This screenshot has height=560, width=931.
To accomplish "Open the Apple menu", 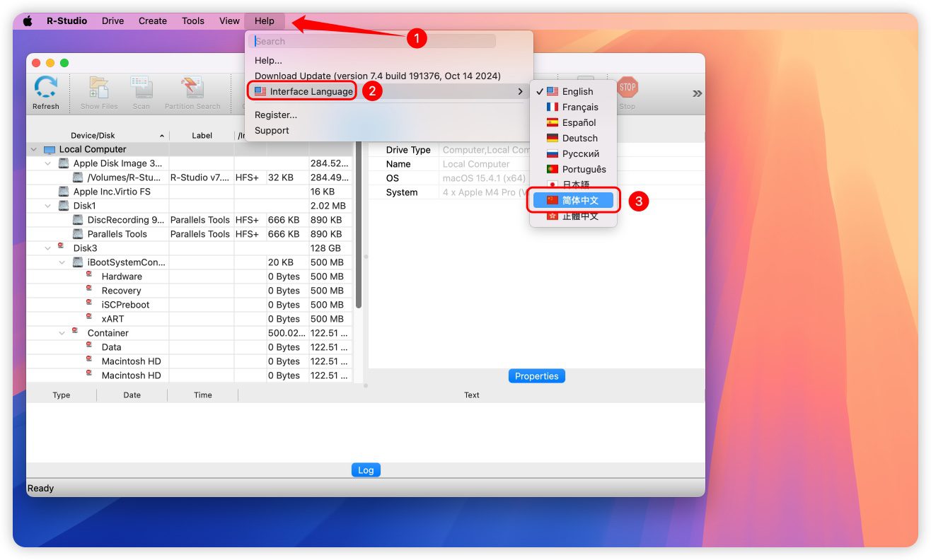I will 28,21.
